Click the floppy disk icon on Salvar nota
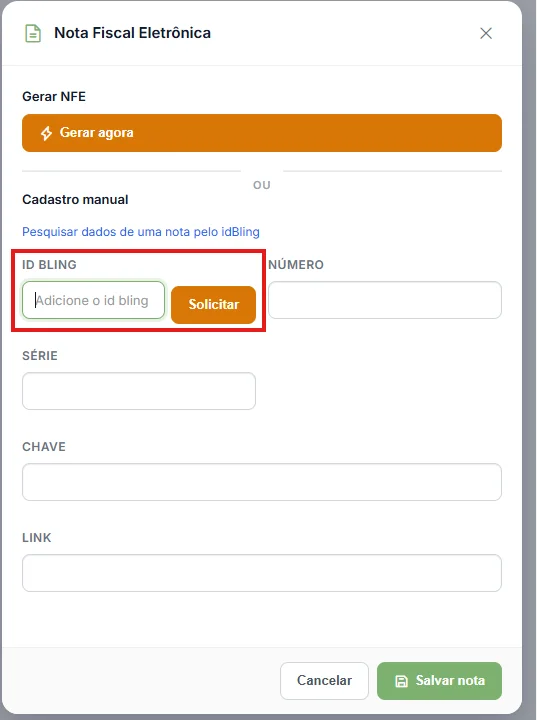Image resolution: width=537 pixels, height=720 pixels. pyautogui.click(x=401, y=681)
